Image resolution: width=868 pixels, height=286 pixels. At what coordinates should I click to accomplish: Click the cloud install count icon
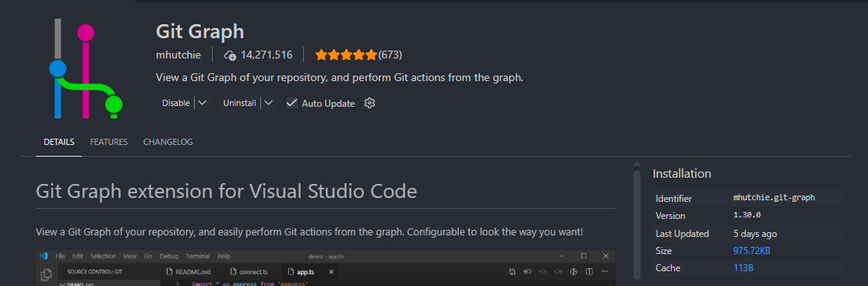coord(230,55)
